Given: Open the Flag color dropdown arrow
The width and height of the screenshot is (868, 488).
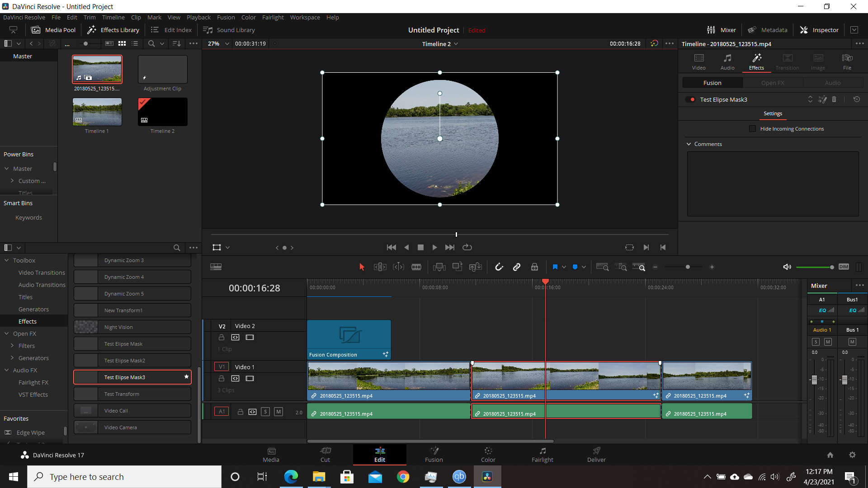Looking at the screenshot, I should [564, 267].
